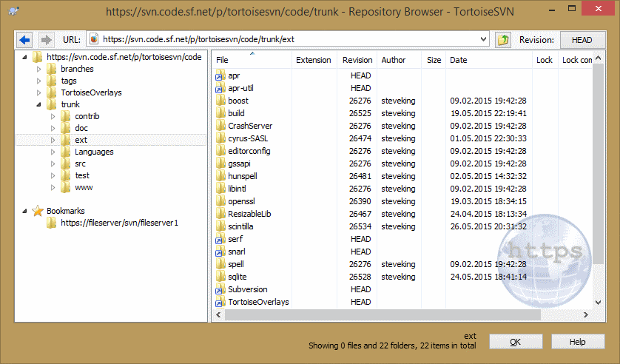The height and width of the screenshot is (364, 620).
Task: Select the fileserver1 bookmark entry
Action: (120, 223)
